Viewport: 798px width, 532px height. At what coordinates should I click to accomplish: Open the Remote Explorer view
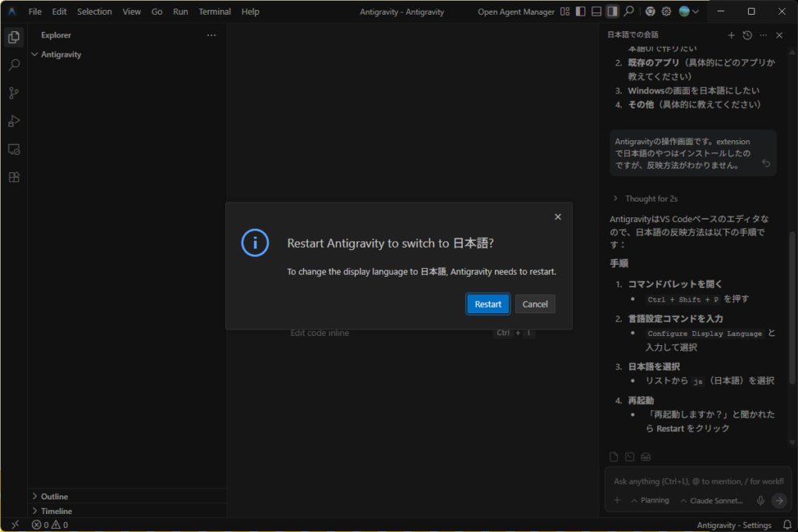click(13, 150)
